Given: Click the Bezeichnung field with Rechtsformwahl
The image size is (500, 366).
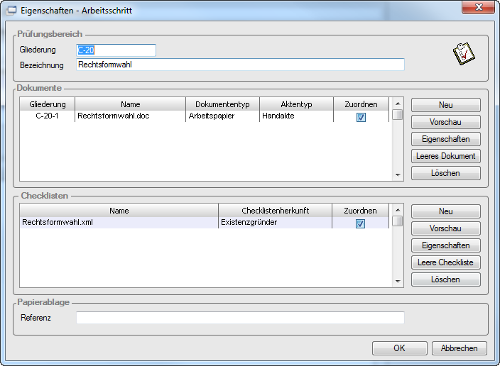Looking at the screenshot, I should [x=240, y=64].
